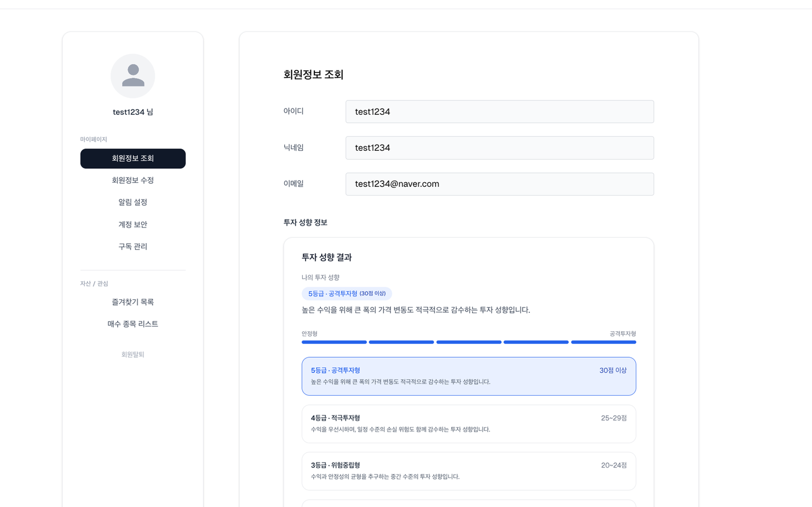812x507 pixels.
Task: Click the profile avatar icon
Action: point(133,76)
